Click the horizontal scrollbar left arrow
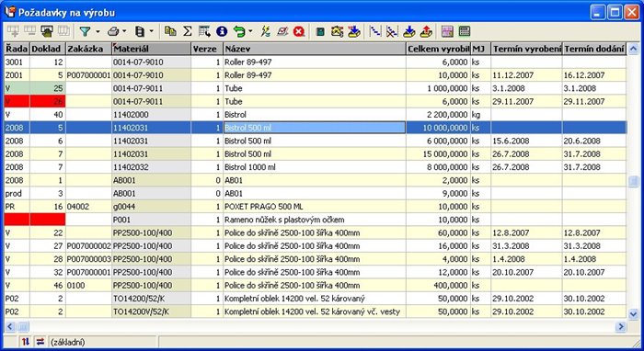The image size is (644, 351). 10,327
